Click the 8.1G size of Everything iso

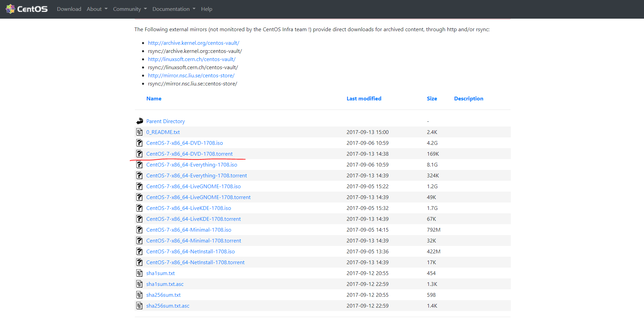[432, 164]
